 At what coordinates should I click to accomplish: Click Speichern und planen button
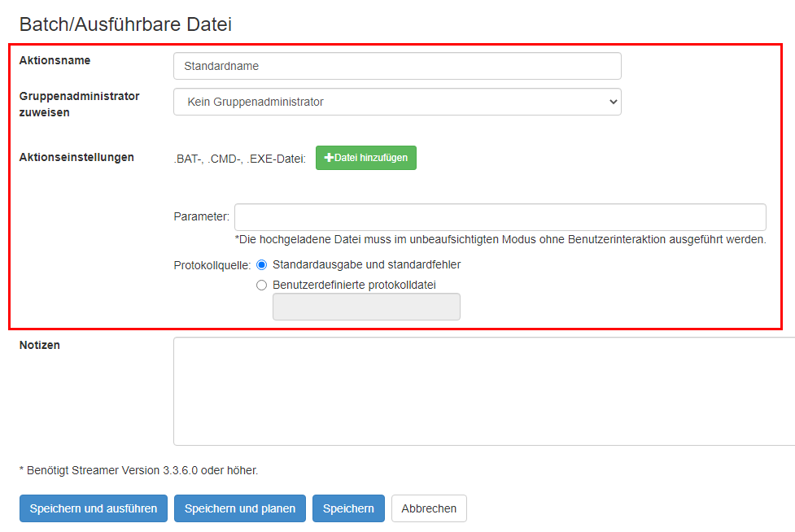click(x=240, y=508)
